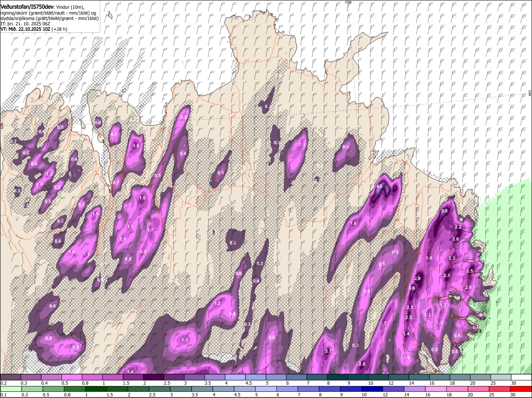Pick the violet rain-scale swatch labeled 12
The image size is (532, 398).
click(x=394, y=389)
